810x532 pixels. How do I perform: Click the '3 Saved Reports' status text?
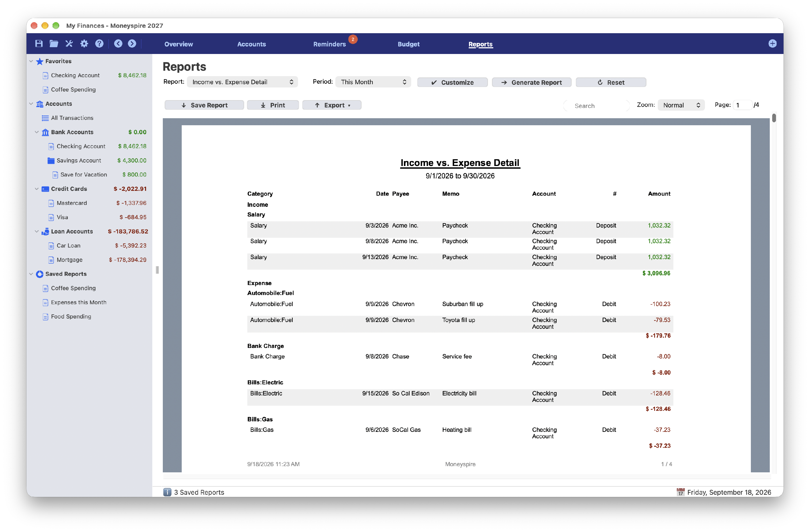(x=199, y=492)
